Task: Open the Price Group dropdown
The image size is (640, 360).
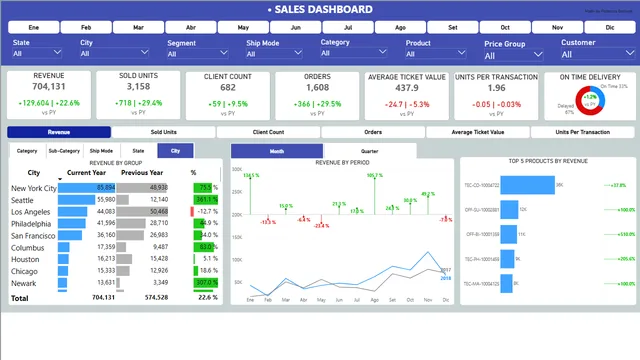Action: point(513,56)
